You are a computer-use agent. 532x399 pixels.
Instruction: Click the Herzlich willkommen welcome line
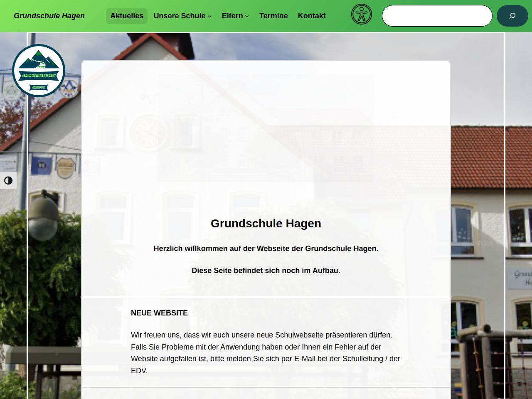point(266,249)
